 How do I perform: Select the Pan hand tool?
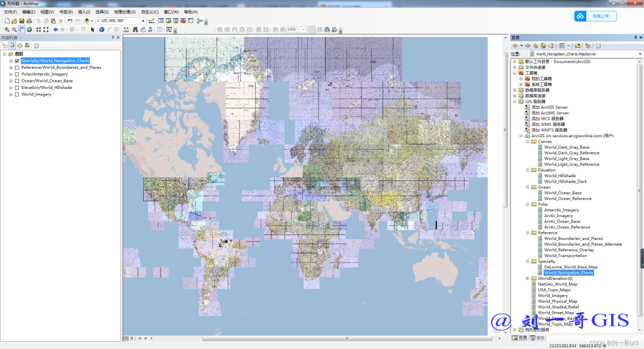[21, 29]
